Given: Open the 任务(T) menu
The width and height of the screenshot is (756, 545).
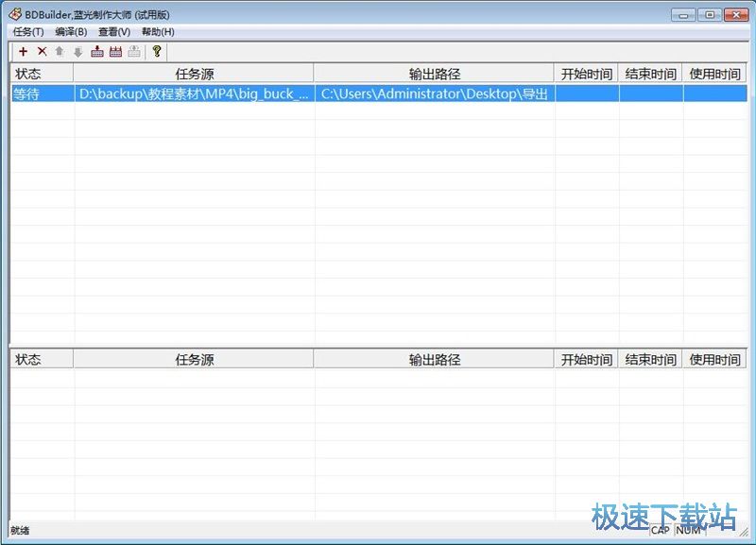Looking at the screenshot, I should click(x=28, y=32).
